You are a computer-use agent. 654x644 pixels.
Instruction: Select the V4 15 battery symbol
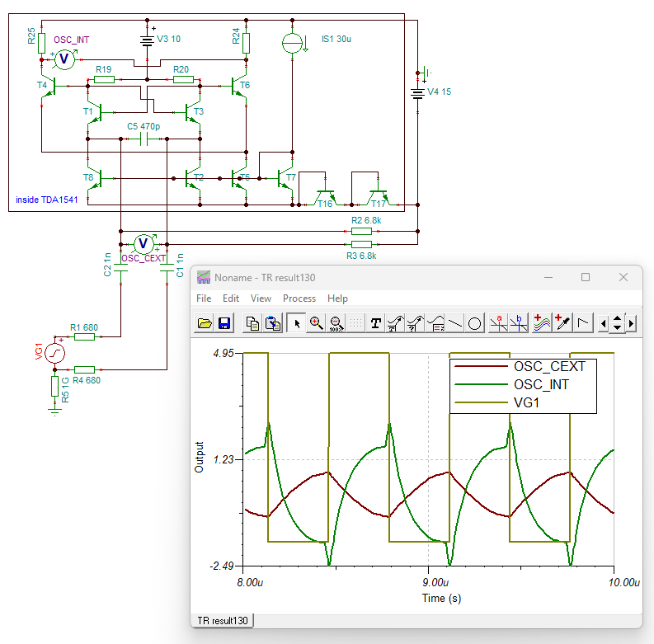coord(417,92)
